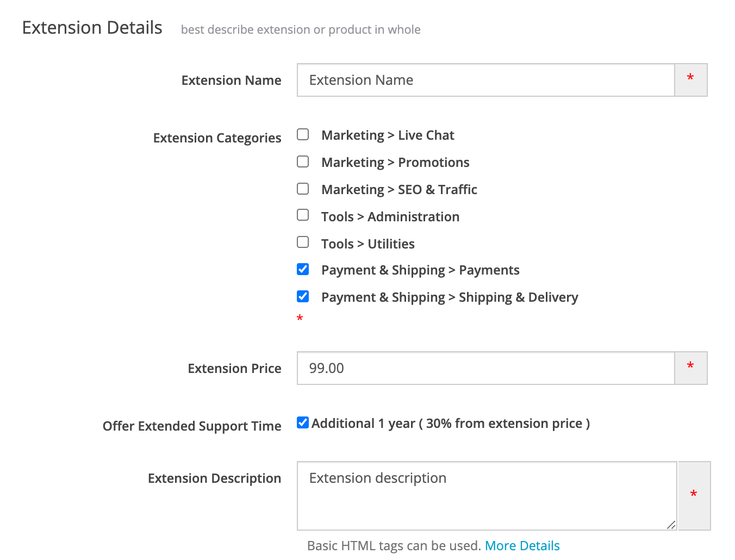Click the Tools > Utilities label text

click(368, 244)
